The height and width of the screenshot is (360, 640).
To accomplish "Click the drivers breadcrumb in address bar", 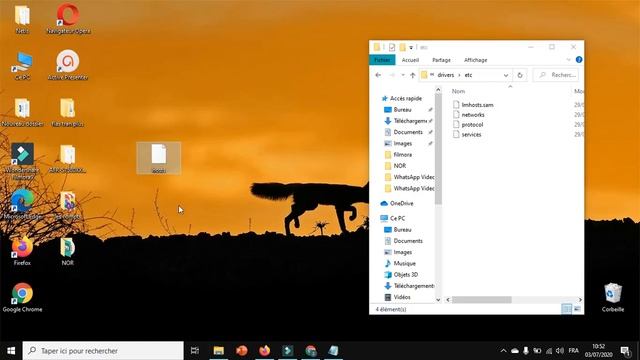I will tap(445, 75).
